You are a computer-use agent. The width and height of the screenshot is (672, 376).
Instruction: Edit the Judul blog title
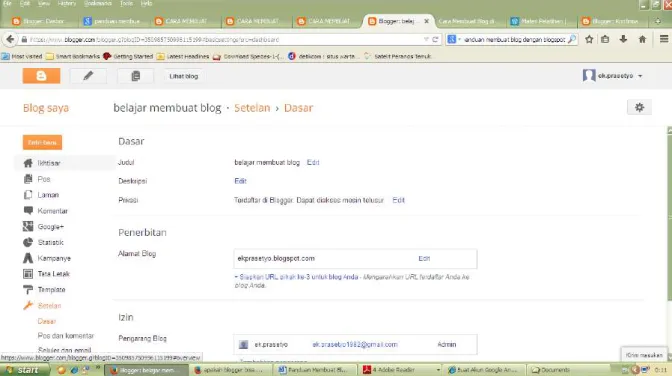[313, 162]
